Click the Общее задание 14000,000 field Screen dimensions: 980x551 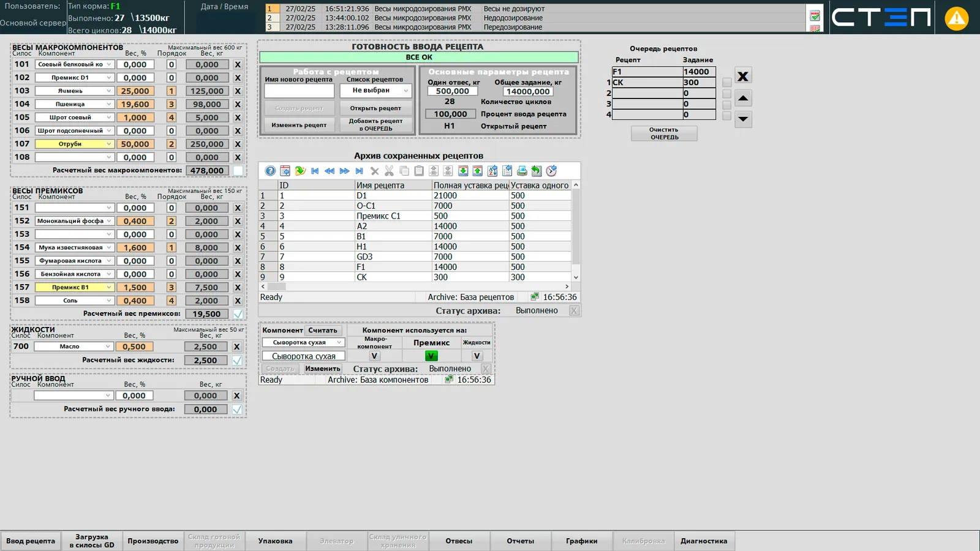[528, 91]
